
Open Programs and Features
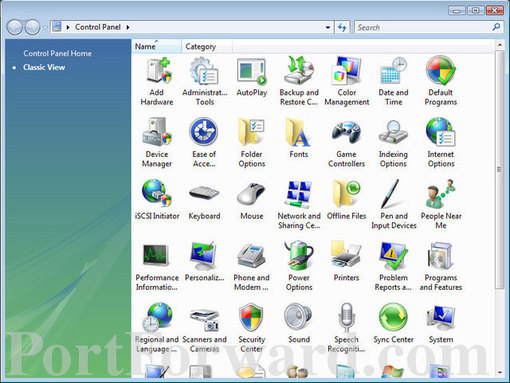[441, 266]
